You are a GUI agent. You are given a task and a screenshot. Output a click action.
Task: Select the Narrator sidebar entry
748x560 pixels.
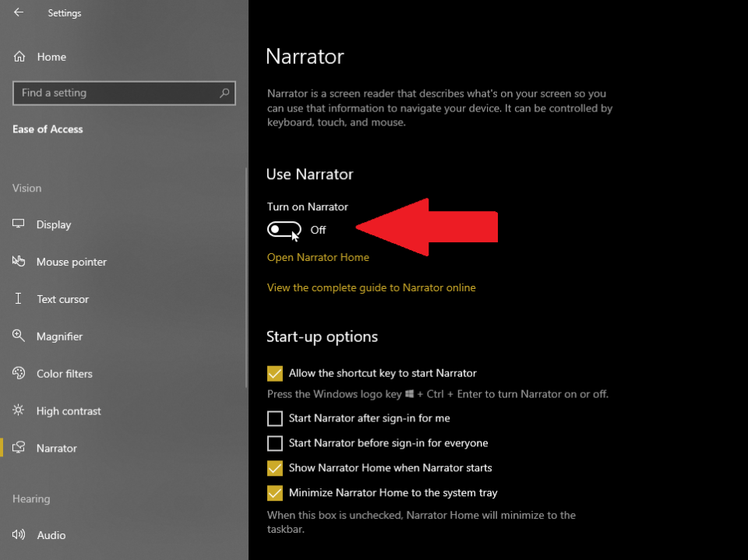(124, 448)
